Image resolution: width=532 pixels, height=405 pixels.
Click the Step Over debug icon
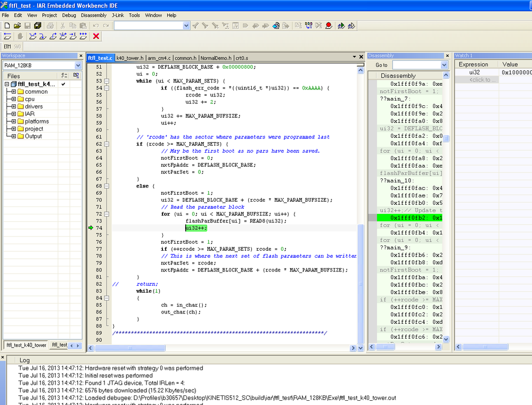(x=33, y=36)
